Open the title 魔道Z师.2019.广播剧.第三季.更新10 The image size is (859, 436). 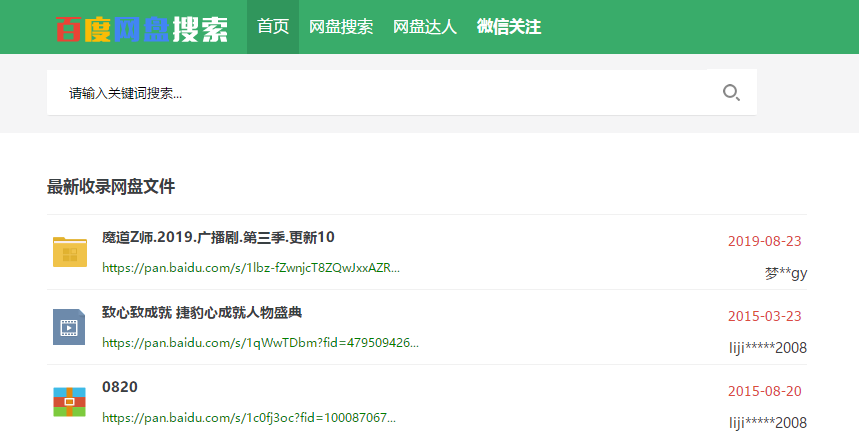click(x=218, y=237)
